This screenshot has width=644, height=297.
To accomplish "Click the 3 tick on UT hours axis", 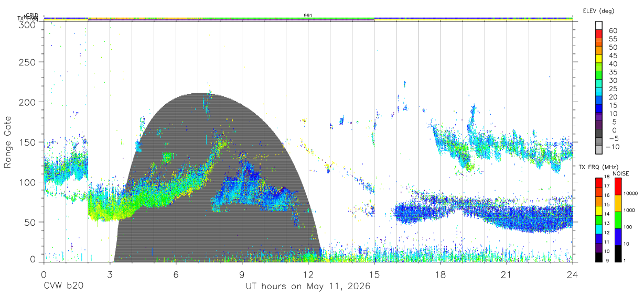I will 110,274.
